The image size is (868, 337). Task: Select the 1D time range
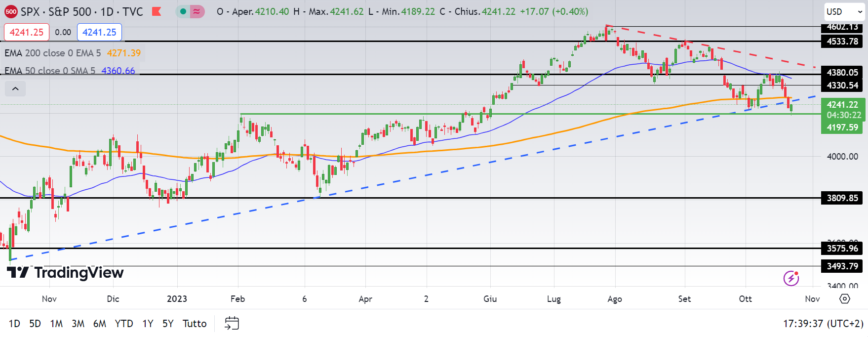pyautogui.click(x=14, y=324)
